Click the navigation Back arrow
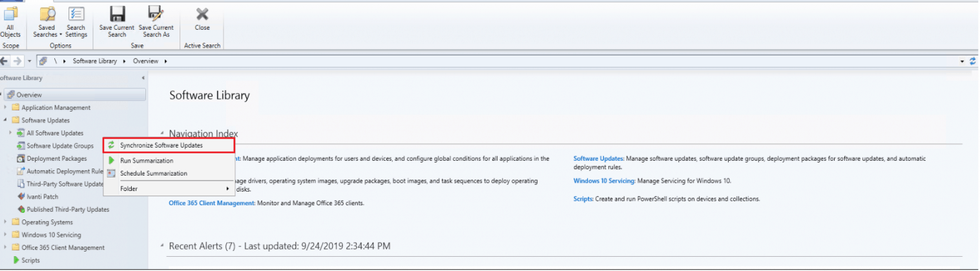980x271 pixels. [x=5, y=61]
